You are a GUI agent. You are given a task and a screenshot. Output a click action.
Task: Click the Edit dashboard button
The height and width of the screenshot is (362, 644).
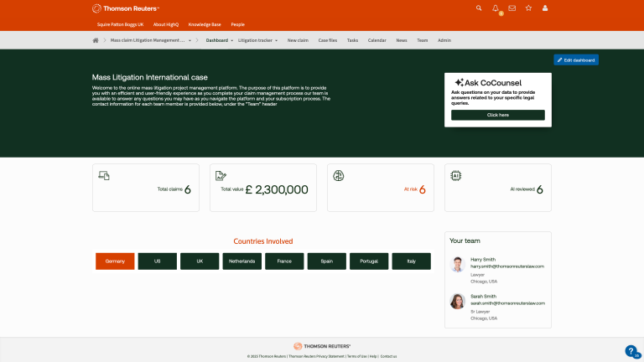pyautogui.click(x=576, y=60)
